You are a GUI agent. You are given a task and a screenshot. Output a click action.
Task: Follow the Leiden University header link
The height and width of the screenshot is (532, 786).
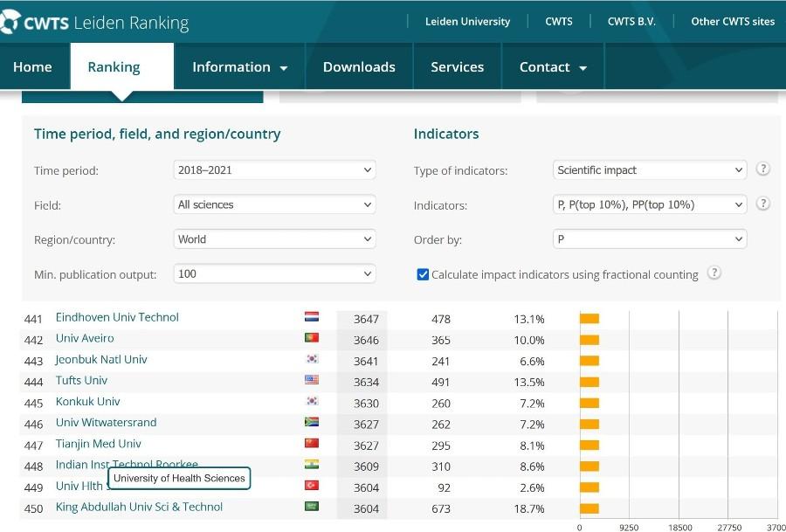[467, 22]
